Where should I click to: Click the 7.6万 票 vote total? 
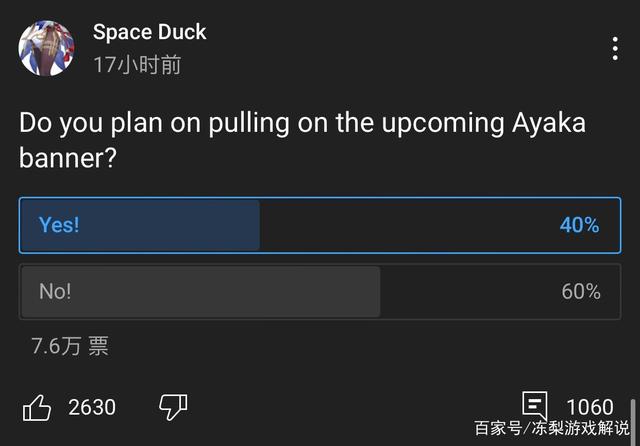pos(70,346)
